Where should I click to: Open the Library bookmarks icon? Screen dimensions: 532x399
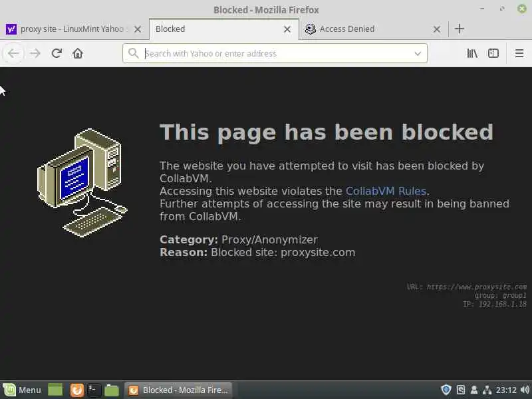click(472, 53)
